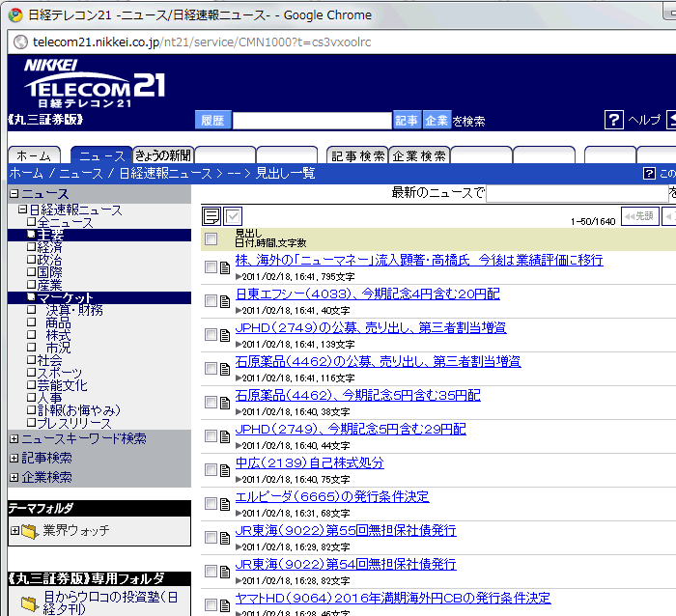Click the 記事 search button
Screen dimensions: 676x616
(x=407, y=120)
